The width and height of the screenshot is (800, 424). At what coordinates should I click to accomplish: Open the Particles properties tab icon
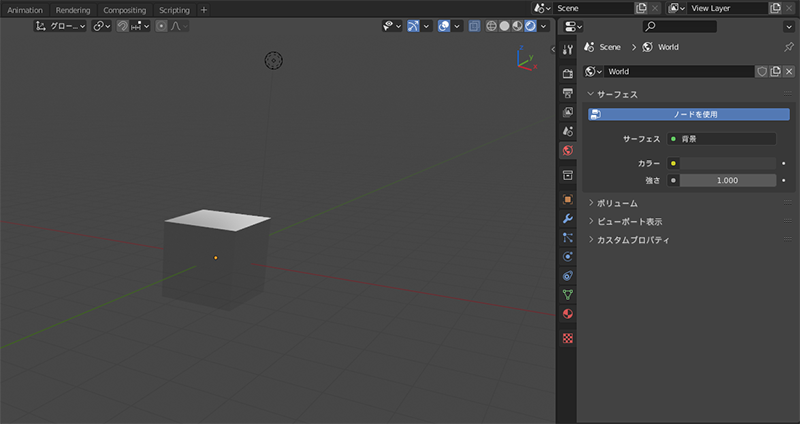[x=568, y=237]
